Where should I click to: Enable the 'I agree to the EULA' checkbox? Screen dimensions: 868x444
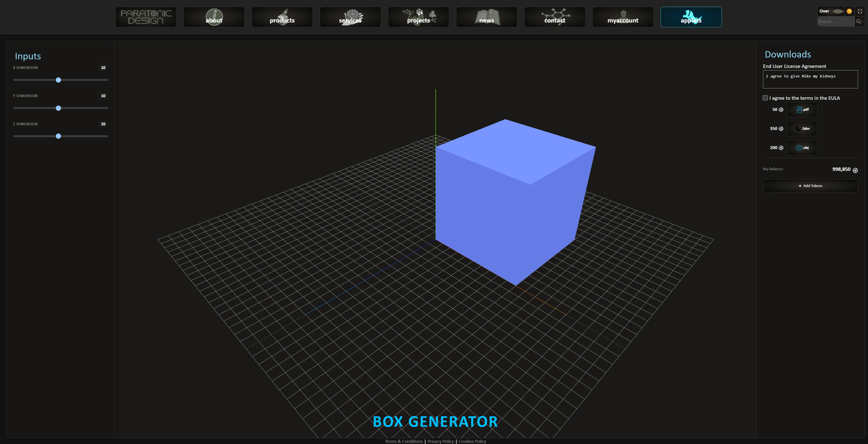click(x=766, y=98)
